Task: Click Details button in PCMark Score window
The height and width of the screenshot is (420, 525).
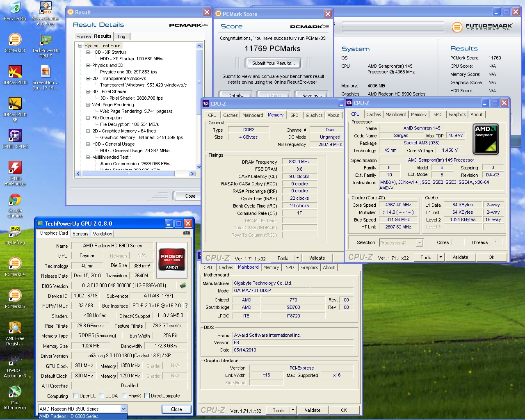Action: [237, 95]
